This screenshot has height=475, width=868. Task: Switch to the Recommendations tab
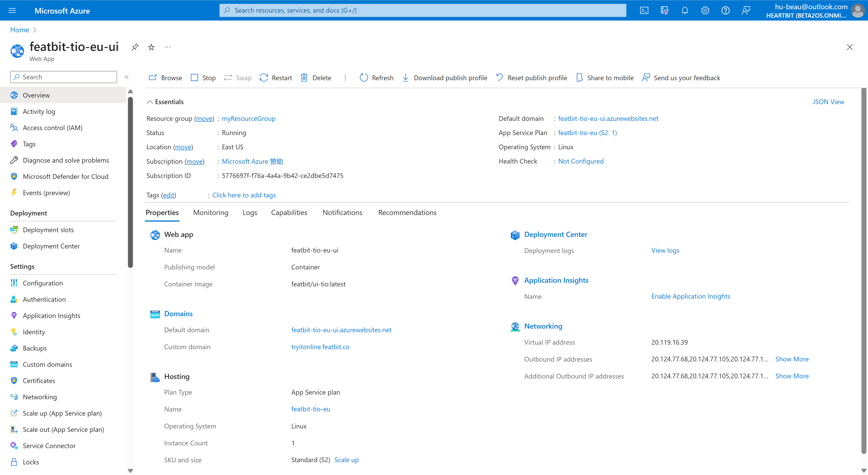coord(407,212)
